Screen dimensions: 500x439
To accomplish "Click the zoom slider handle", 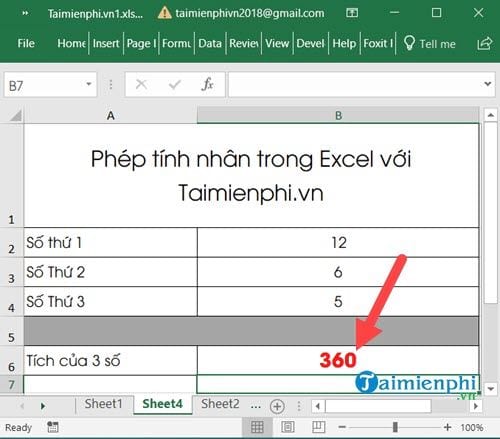I will tap(395, 427).
